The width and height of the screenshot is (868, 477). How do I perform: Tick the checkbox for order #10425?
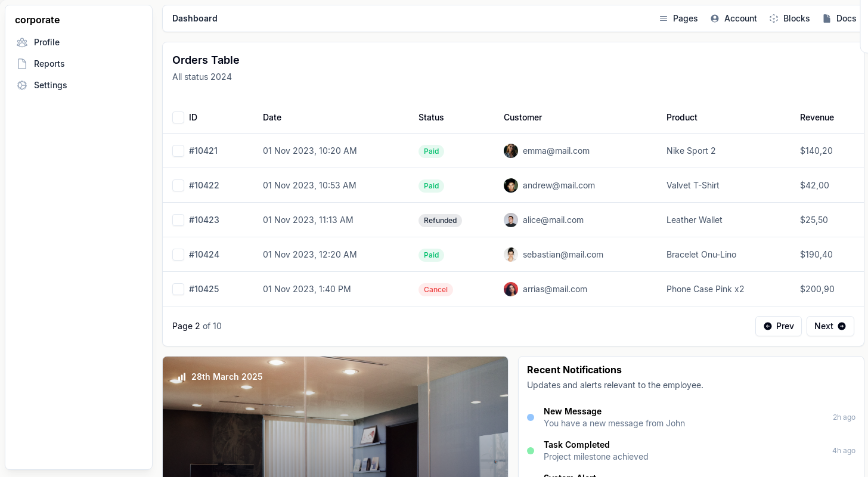click(x=178, y=289)
